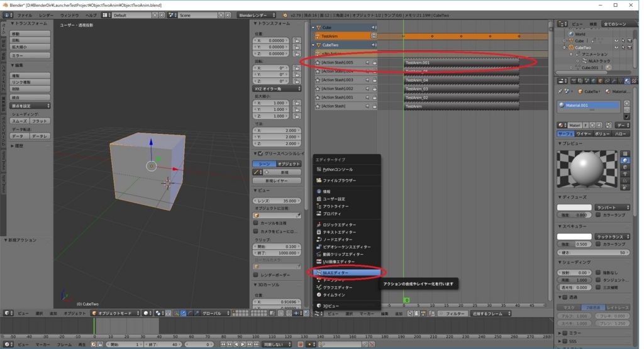Click the auto keyframe record button
644x349 pixels.
tap(301, 345)
